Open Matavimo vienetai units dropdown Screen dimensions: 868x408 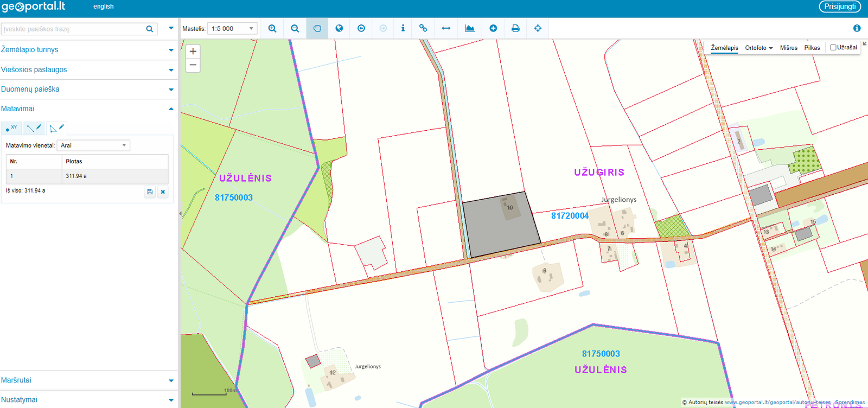pos(93,145)
